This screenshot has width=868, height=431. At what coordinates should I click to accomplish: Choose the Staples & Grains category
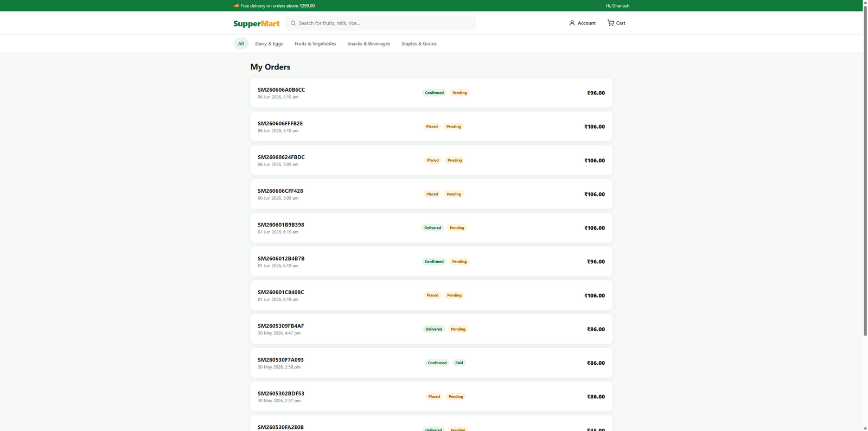(419, 43)
